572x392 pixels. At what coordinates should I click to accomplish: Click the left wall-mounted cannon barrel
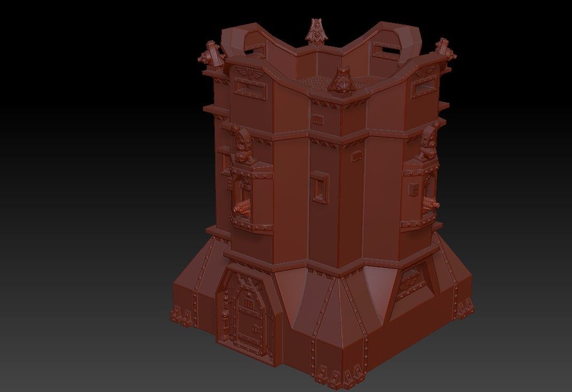pos(242,207)
